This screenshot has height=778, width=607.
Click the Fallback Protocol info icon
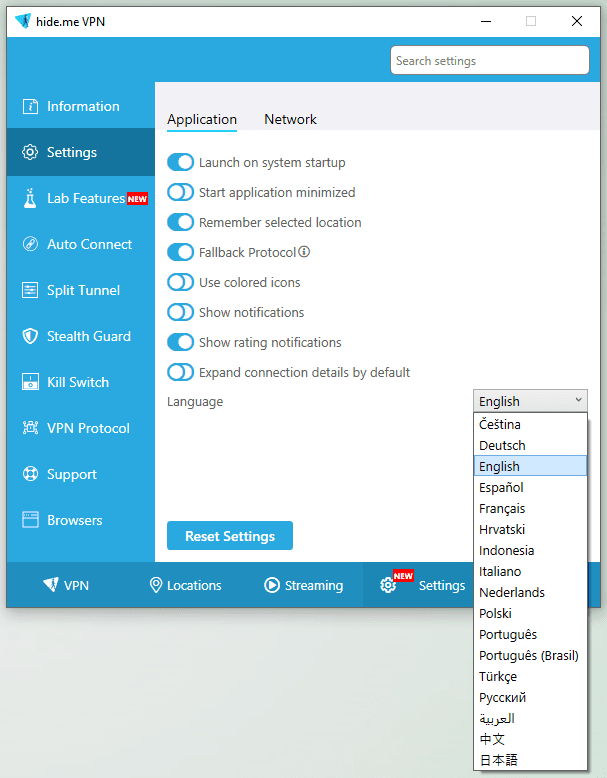[x=304, y=252]
